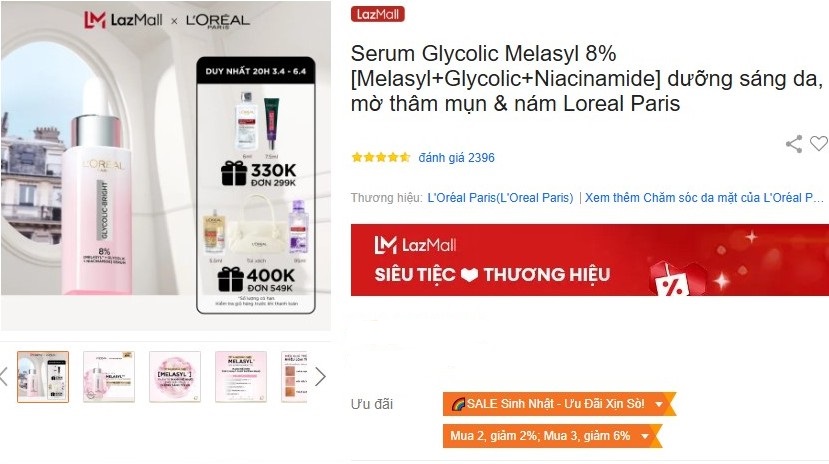
Task: Open the đánh giá 2396 reviews link
Action: click(x=456, y=157)
